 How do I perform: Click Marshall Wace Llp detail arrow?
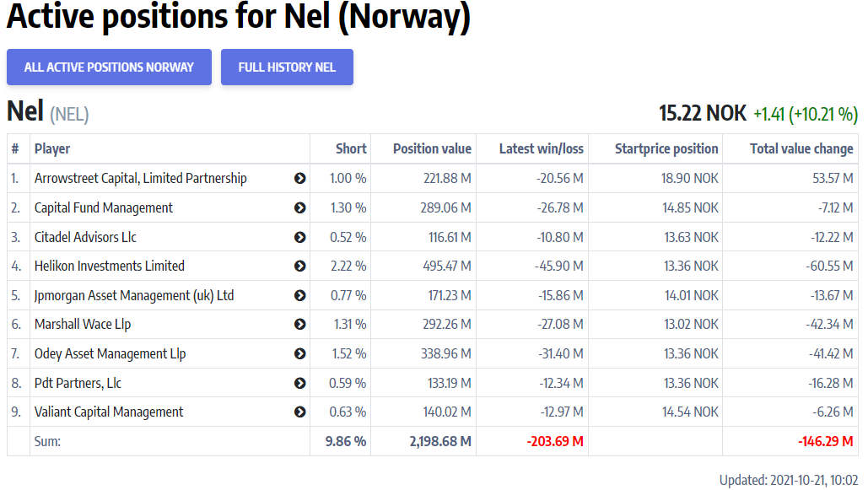(x=301, y=324)
